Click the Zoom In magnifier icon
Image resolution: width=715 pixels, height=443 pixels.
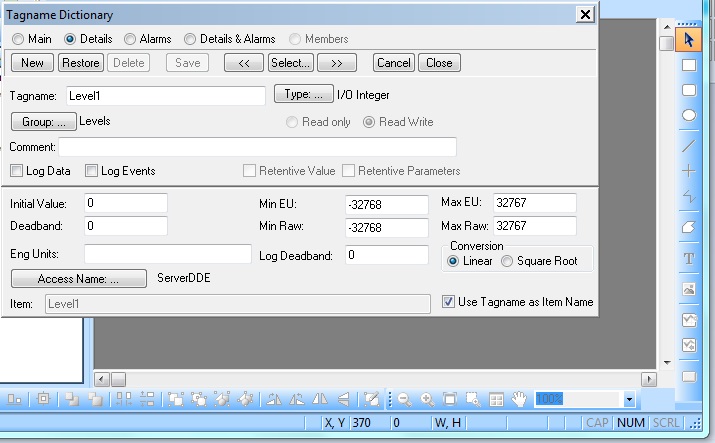click(427, 399)
